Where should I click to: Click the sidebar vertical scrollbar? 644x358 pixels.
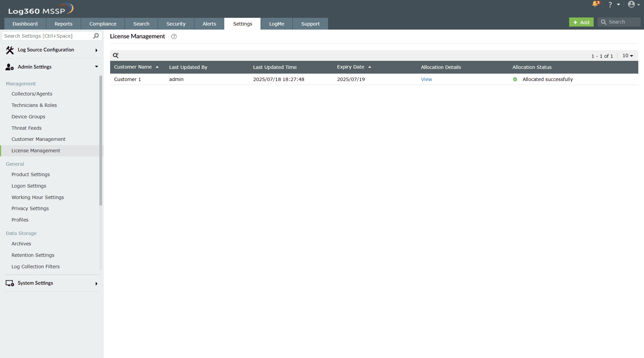101,141
